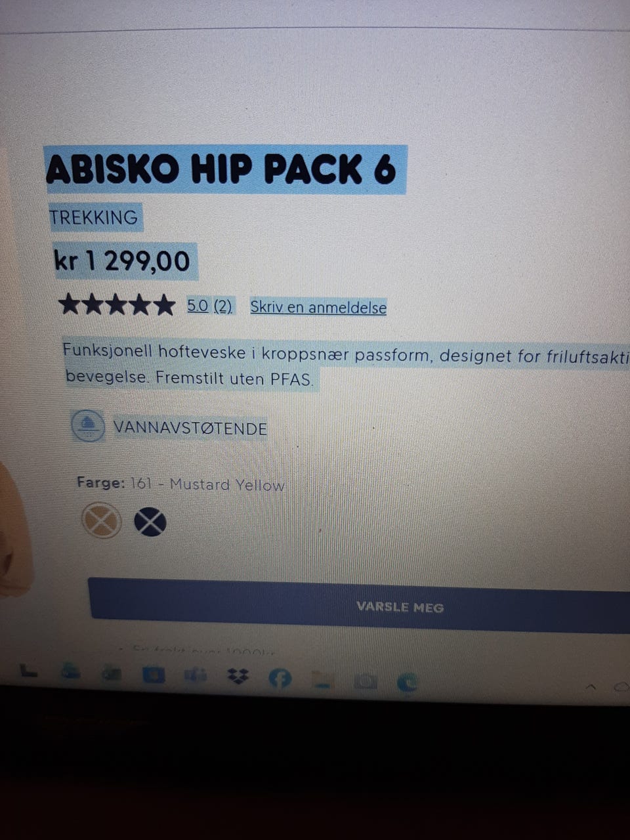630x840 pixels.
Task: Click the Trekking category label
Action: (x=94, y=217)
